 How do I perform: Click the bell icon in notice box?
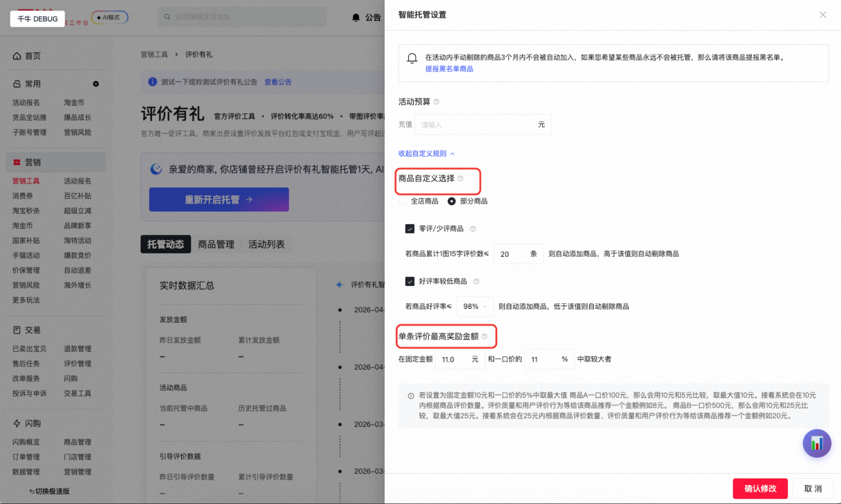(x=412, y=58)
